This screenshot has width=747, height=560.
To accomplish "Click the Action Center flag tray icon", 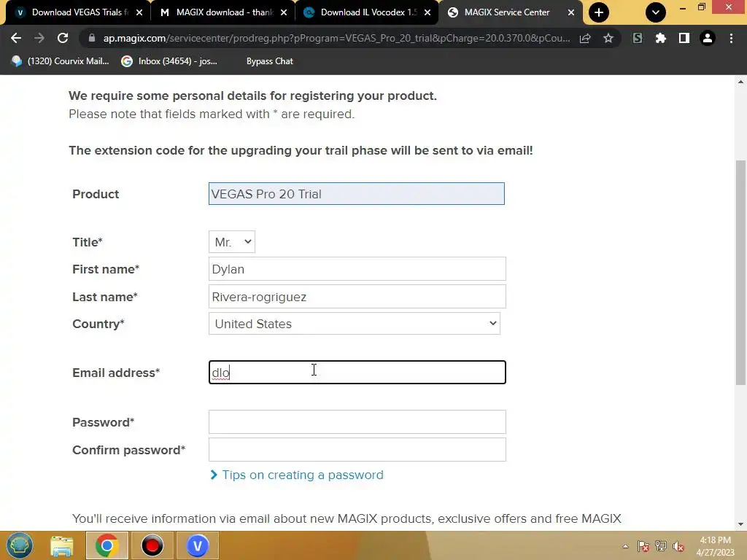I will 643,546.
